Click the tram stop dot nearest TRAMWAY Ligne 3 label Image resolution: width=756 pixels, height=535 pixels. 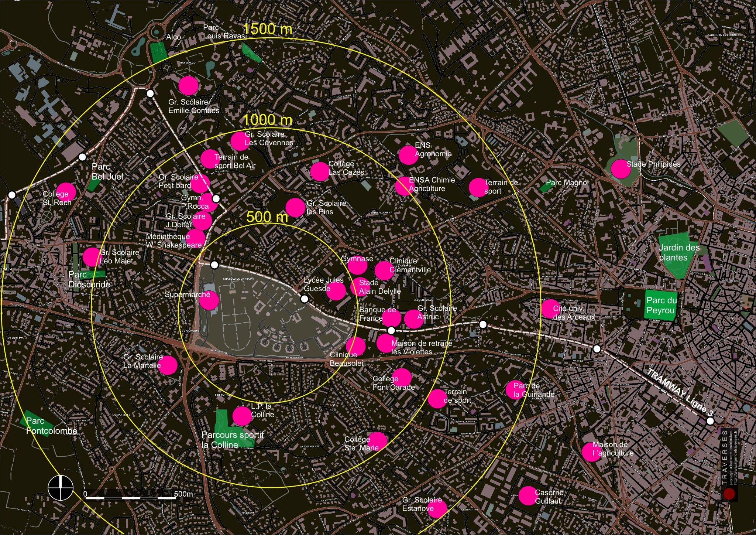pyautogui.click(x=710, y=421)
